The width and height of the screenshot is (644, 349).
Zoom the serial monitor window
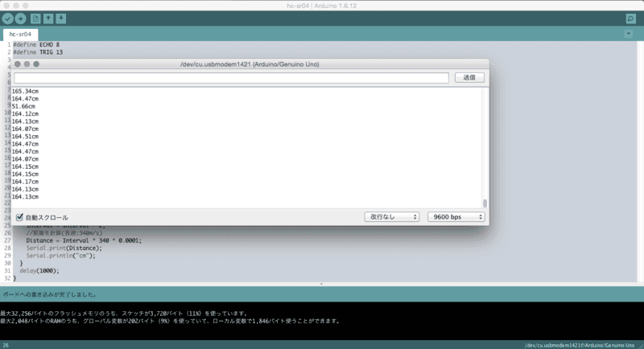click(36, 64)
